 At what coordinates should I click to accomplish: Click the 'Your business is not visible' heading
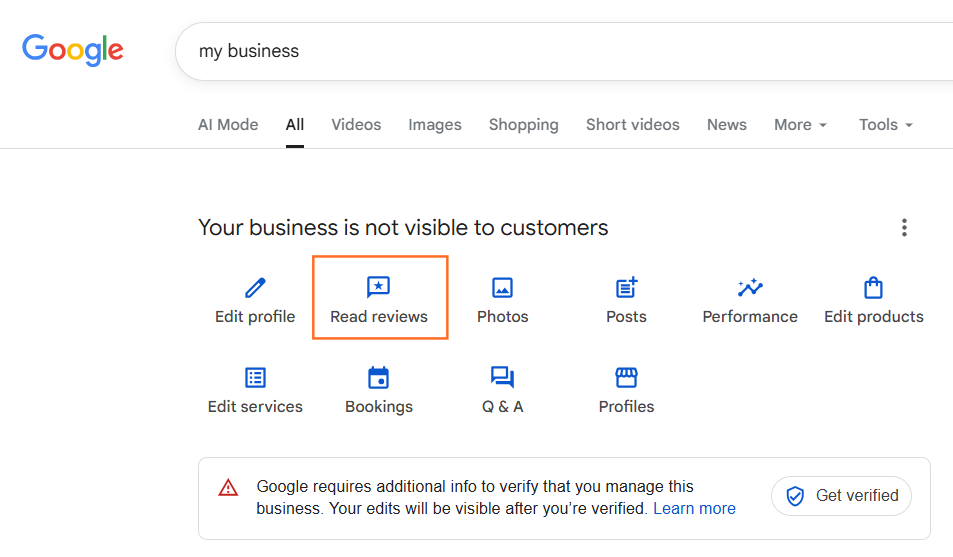coord(403,227)
